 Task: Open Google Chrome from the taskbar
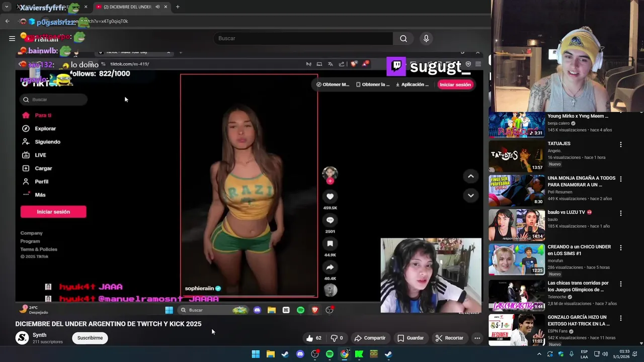click(344, 354)
